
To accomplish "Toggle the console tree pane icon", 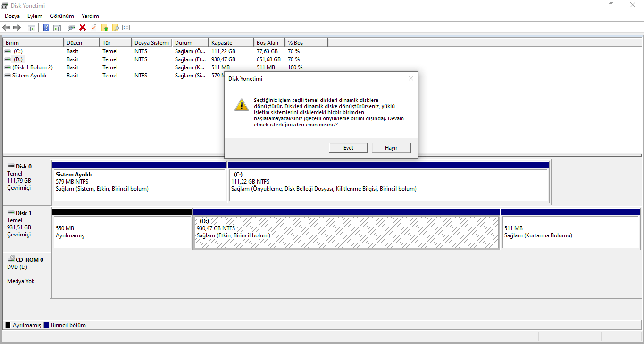I will pos(32,27).
